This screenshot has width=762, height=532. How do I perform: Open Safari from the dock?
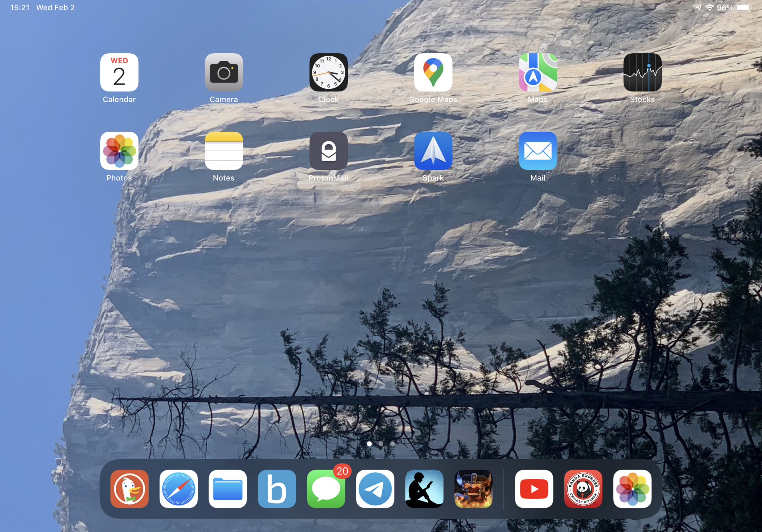click(x=179, y=489)
